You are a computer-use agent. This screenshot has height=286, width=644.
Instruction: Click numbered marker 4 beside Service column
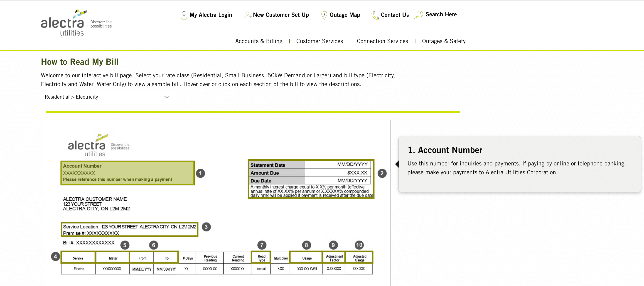[55, 257]
